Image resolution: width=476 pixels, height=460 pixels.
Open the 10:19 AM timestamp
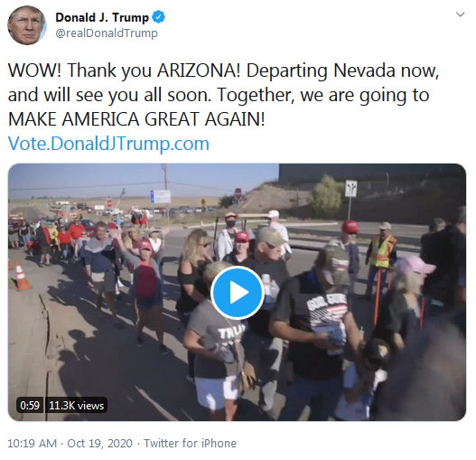[x=33, y=444]
